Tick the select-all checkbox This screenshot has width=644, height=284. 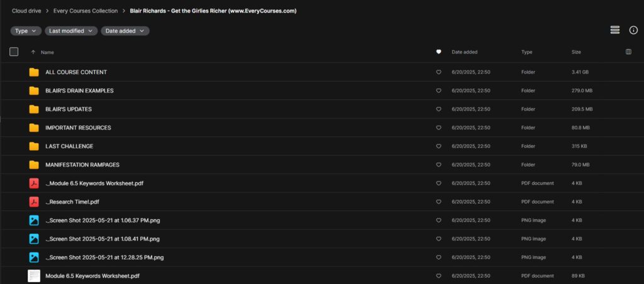(x=14, y=52)
